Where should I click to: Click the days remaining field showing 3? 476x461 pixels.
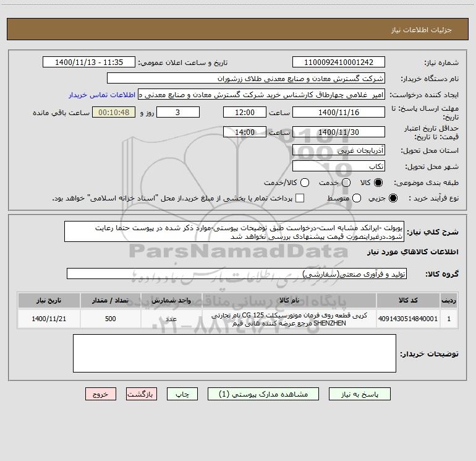point(178,113)
